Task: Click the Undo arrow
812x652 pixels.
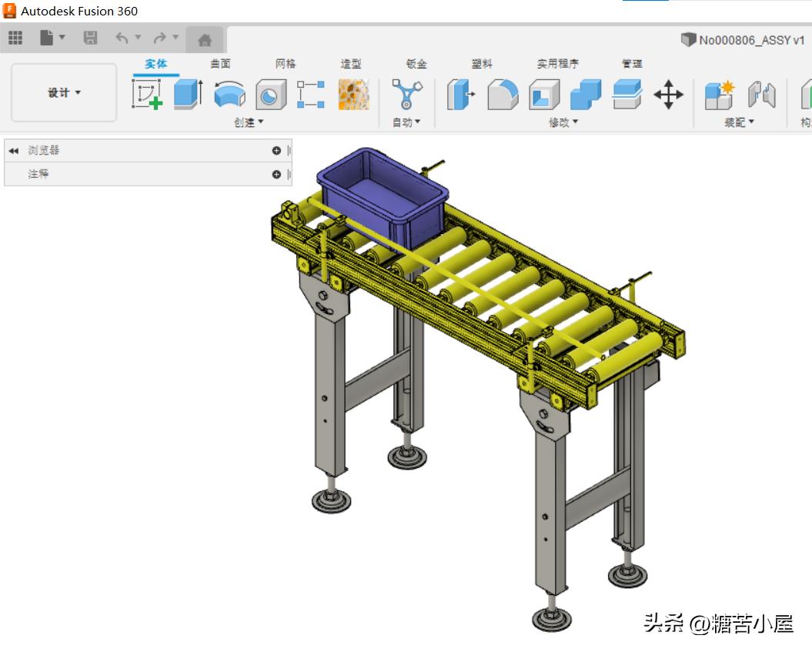Action: [122, 38]
